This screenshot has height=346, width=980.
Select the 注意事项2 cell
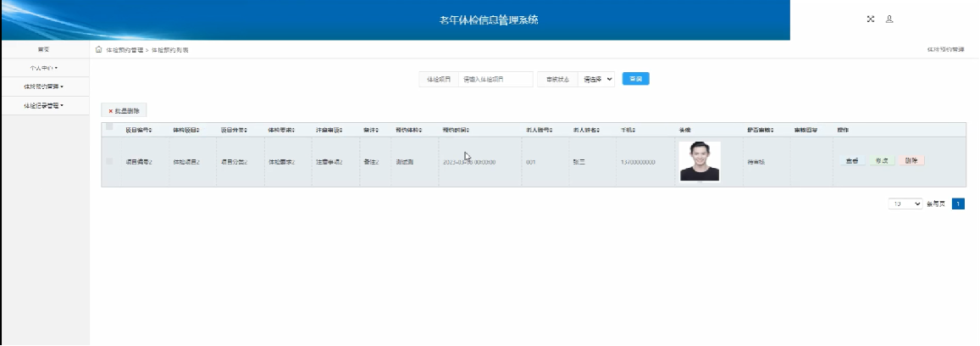tap(329, 162)
